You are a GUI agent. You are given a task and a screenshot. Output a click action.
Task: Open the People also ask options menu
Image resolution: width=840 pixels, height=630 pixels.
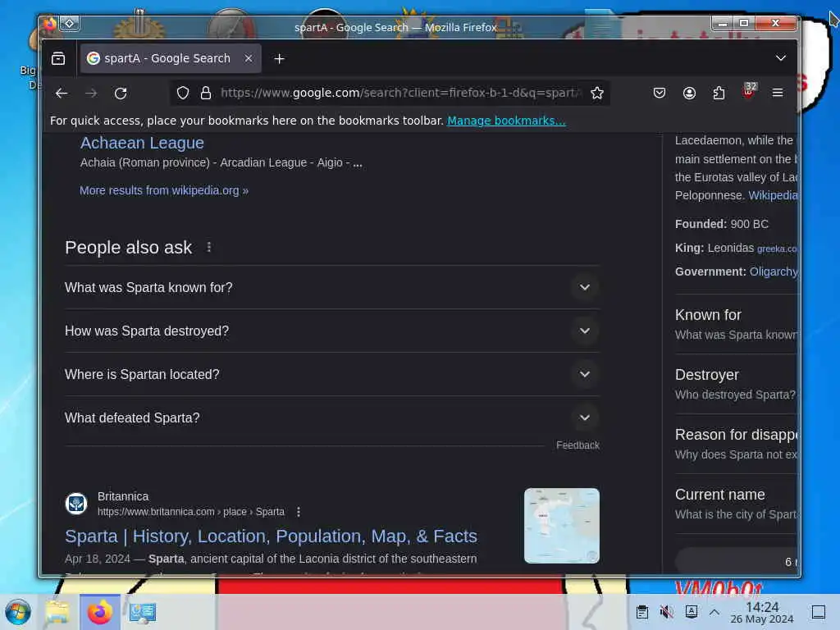pos(209,247)
